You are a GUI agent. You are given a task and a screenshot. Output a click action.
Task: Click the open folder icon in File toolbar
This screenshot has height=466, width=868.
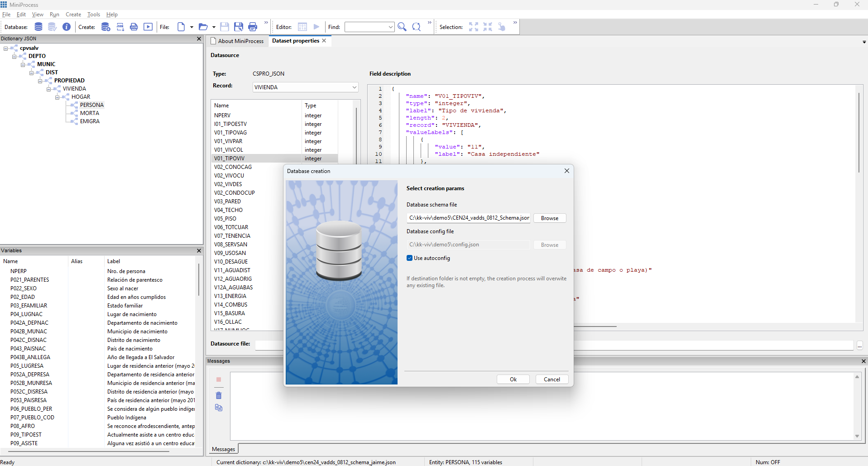click(203, 27)
